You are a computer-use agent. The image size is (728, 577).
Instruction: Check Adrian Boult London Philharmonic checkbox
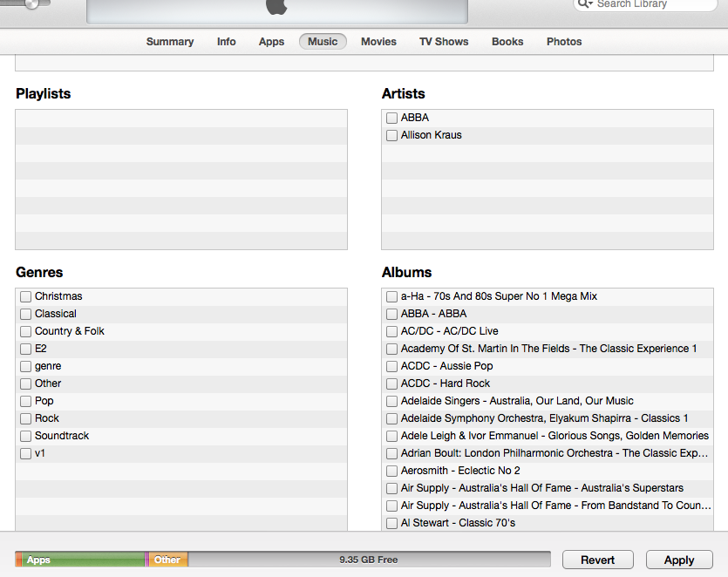(391, 453)
